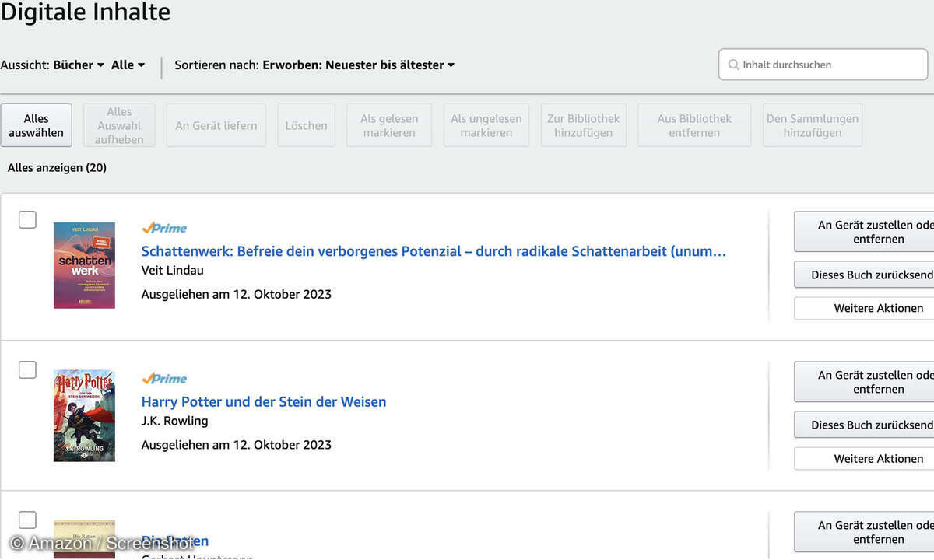Click An Gerät zustellen for the Gerhart Hauptmann book
The image size is (934, 560).
tap(864, 532)
